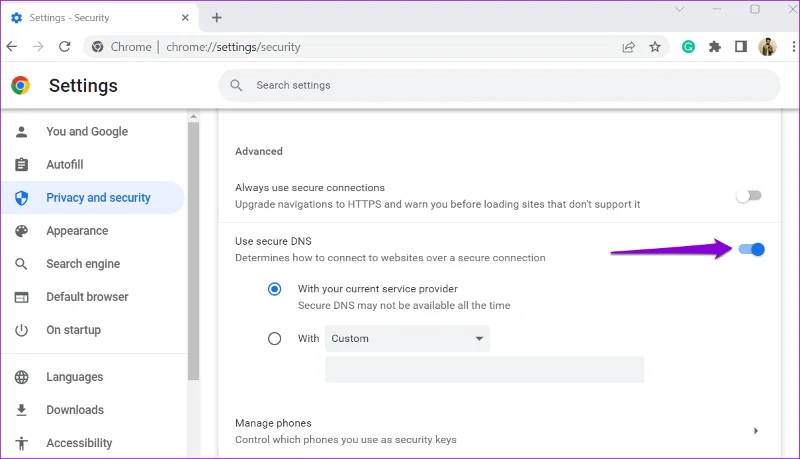Click the browser forward arrow
Image resolution: width=800 pixels, height=459 pixels.
pyautogui.click(x=38, y=47)
